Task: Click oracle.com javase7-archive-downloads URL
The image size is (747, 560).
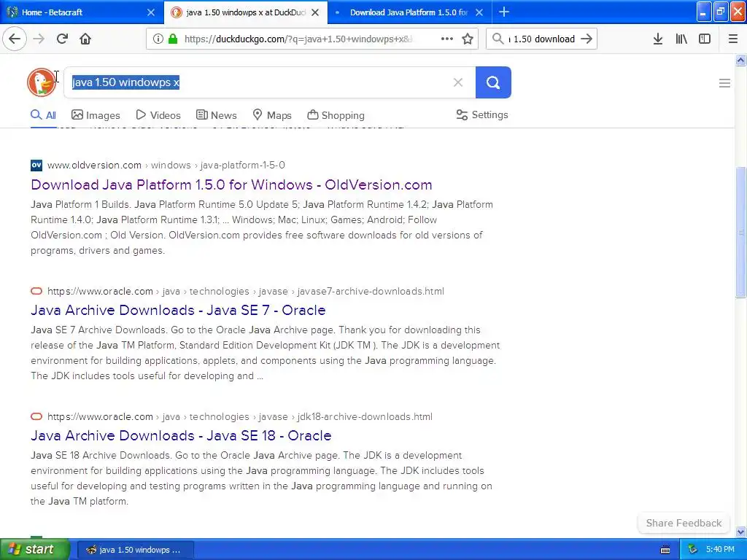Action: (x=246, y=292)
